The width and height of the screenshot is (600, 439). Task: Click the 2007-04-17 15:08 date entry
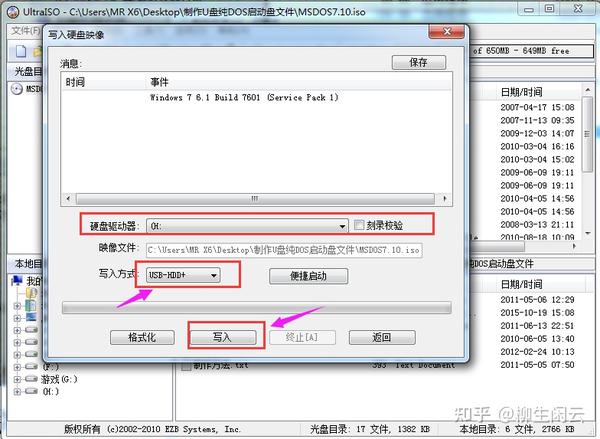[537, 107]
